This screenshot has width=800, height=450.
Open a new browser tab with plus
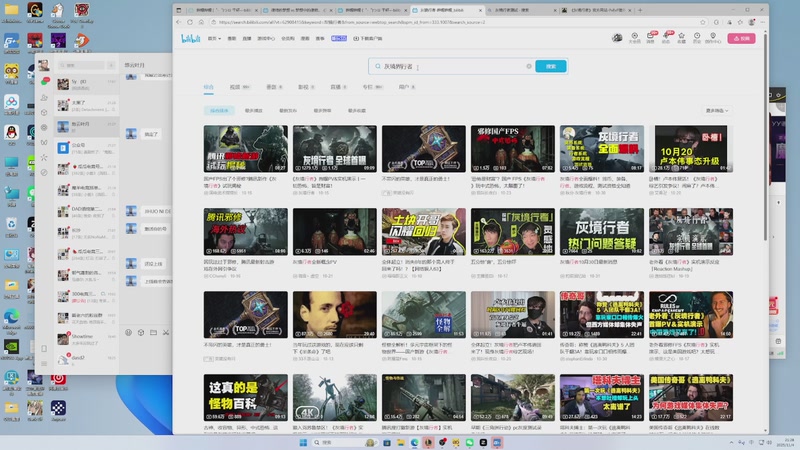click(640, 10)
